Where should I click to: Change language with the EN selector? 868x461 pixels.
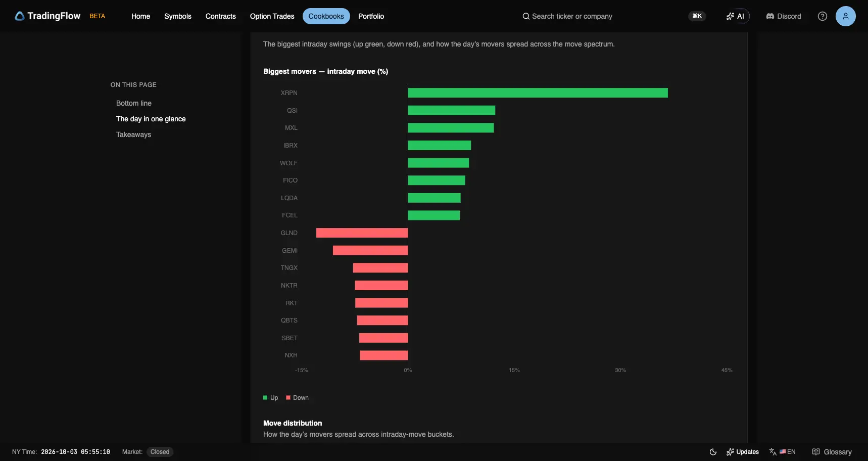[783, 452]
